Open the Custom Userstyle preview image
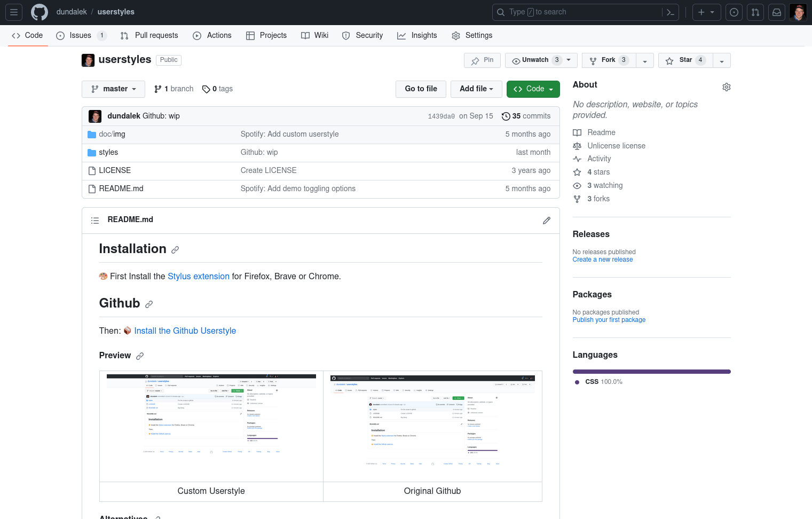The height and width of the screenshot is (519, 812). click(211, 427)
